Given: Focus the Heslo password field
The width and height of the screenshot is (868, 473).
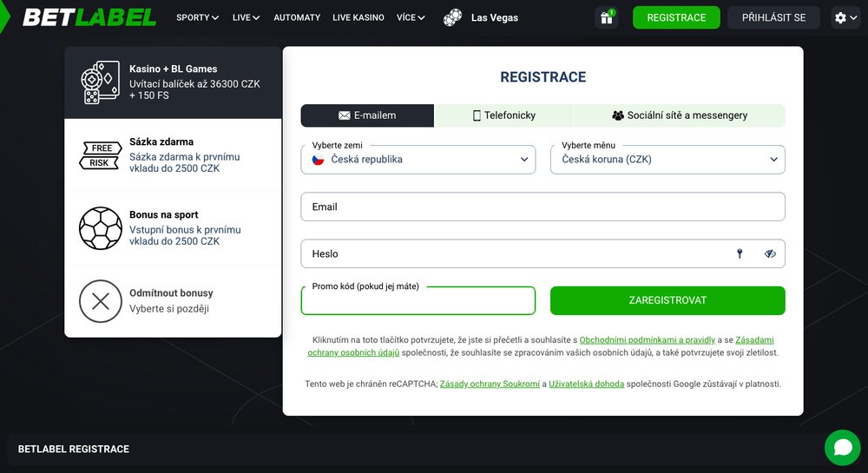Looking at the screenshot, I should coord(542,254).
